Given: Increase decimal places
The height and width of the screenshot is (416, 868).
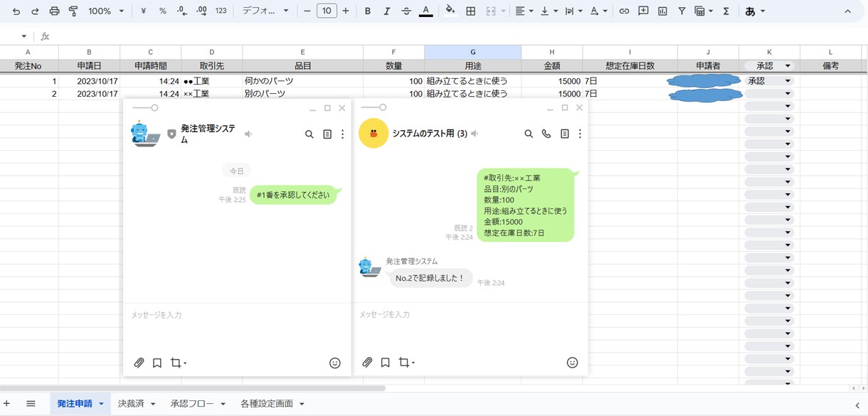Looking at the screenshot, I should 201,11.
